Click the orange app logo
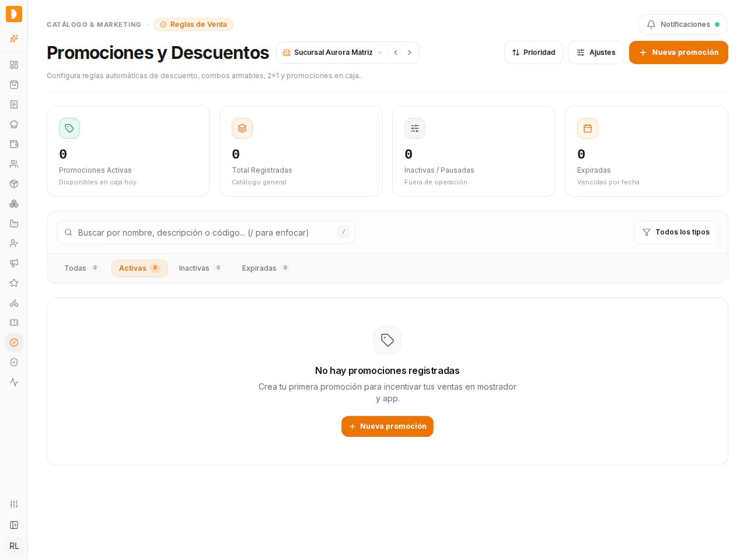 (14, 14)
